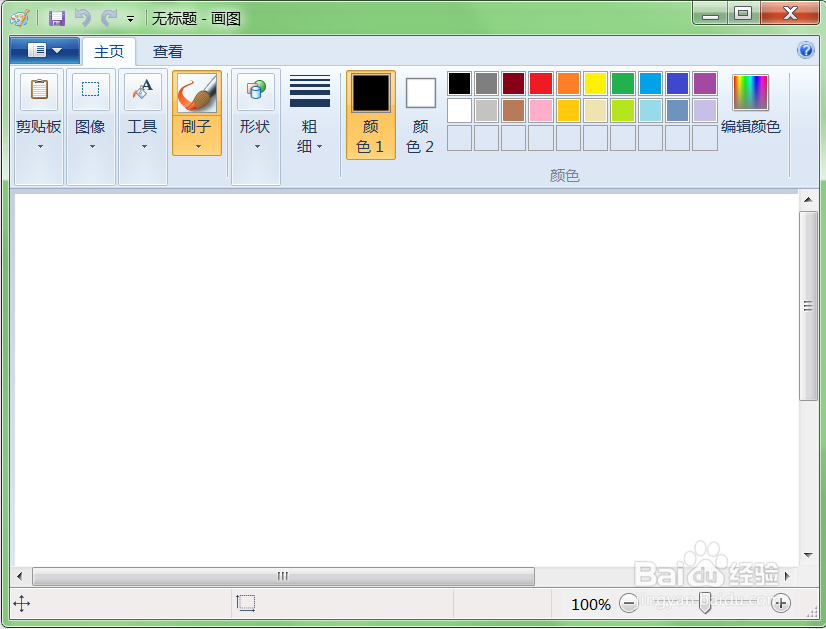This screenshot has width=826, height=629.
Task: Click the vertical scrollbar down arrow
Action: [x=808, y=555]
